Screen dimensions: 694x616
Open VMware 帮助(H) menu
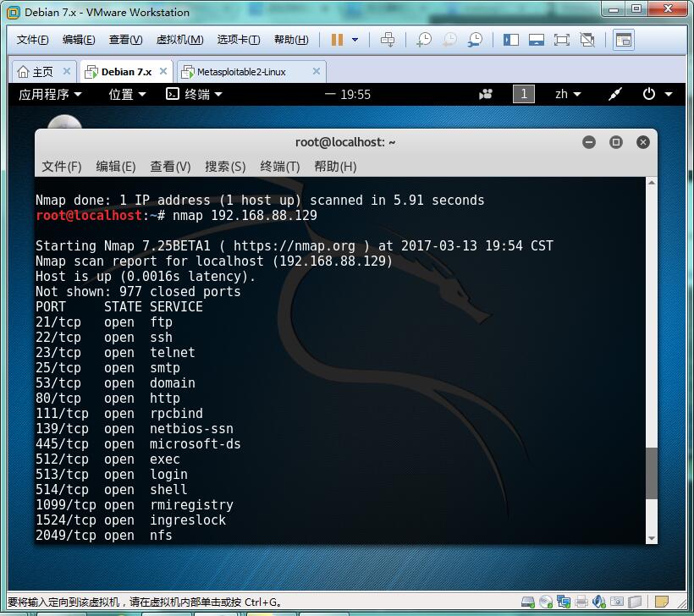pos(291,40)
